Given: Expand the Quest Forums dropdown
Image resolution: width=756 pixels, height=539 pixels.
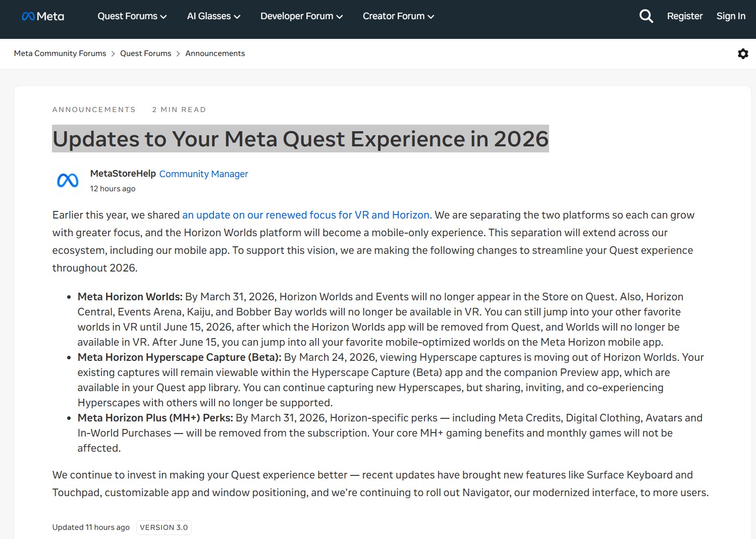Looking at the screenshot, I should click(132, 16).
